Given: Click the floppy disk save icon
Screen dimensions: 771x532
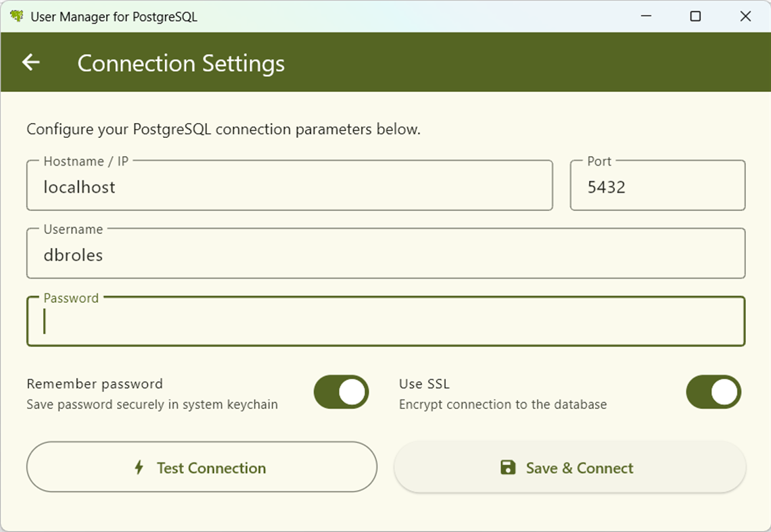Looking at the screenshot, I should pyautogui.click(x=508, y=467).
